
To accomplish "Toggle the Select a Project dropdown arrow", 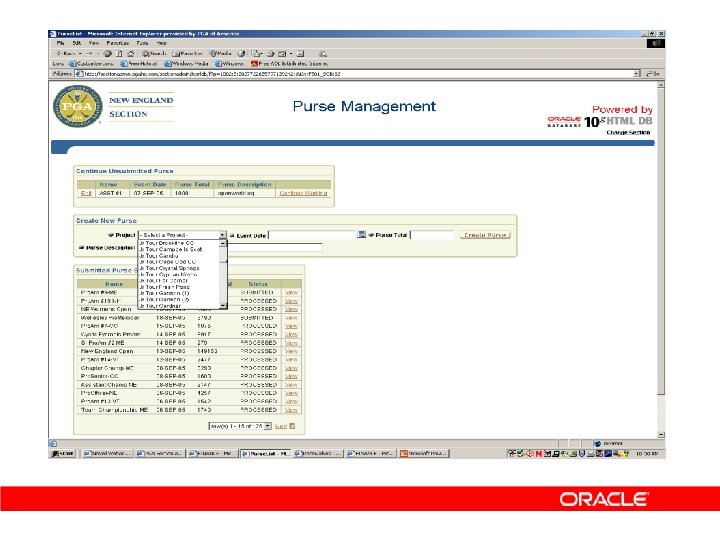I will [222, 235].
